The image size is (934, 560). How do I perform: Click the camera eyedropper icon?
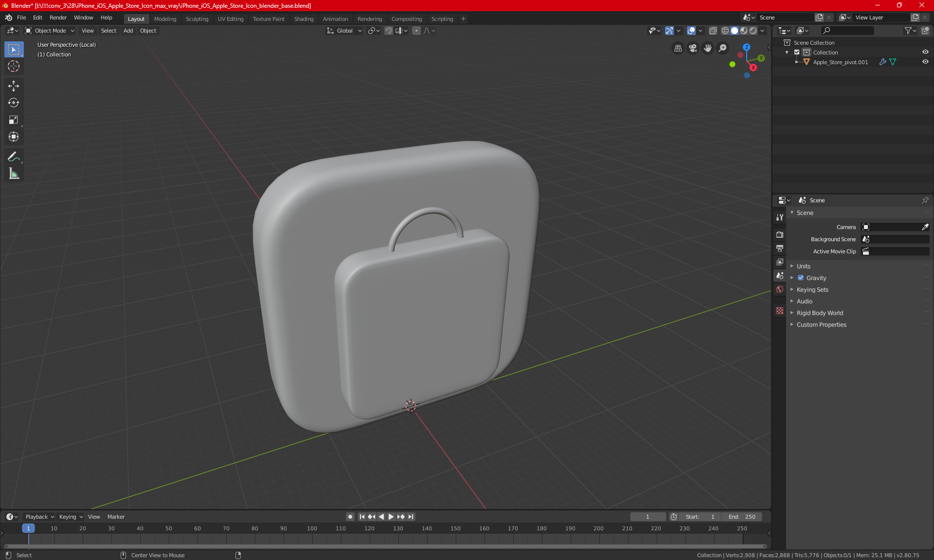click(925, 227)
